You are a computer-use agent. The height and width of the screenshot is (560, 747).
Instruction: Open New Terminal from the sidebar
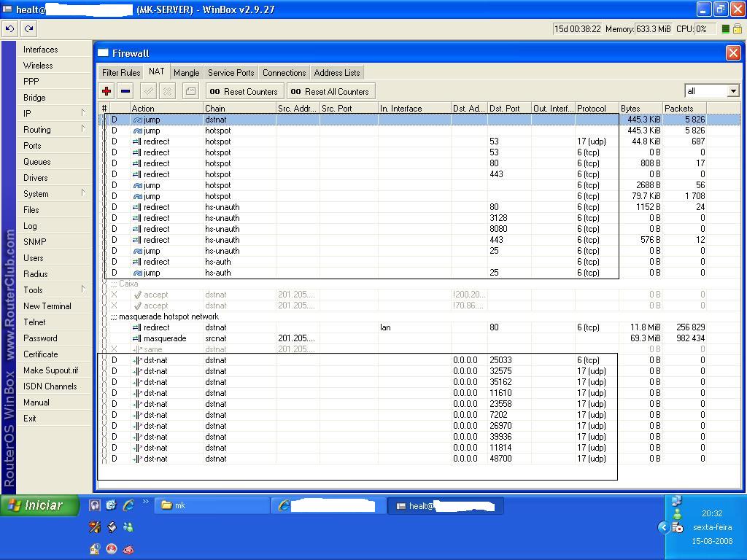(x=47, y=306)
